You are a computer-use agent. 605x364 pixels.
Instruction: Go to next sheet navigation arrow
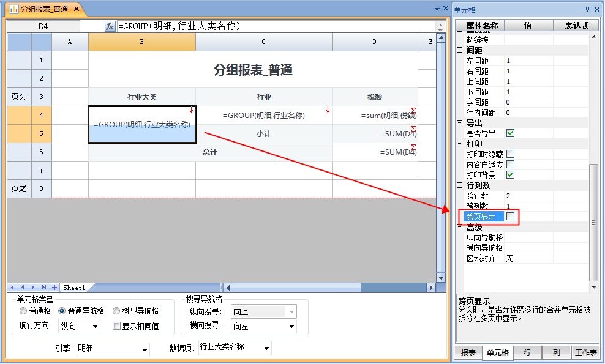[x=34, y=287]
